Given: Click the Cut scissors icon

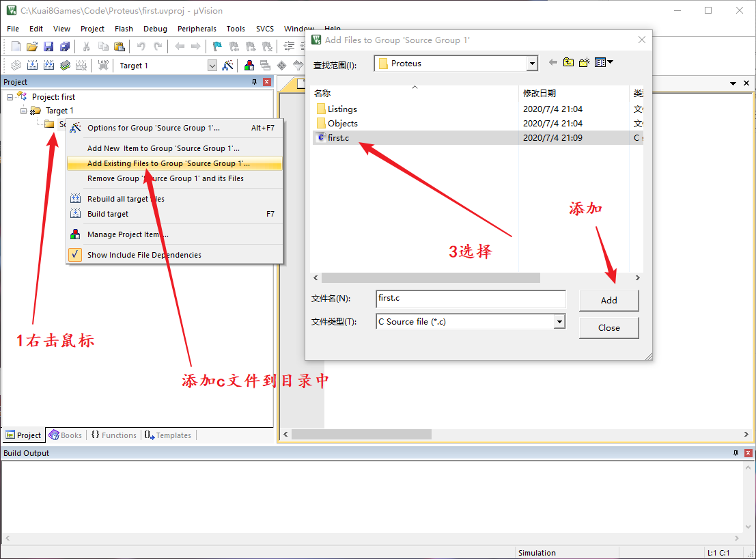Looking at the screenshot, I should 86,46.
